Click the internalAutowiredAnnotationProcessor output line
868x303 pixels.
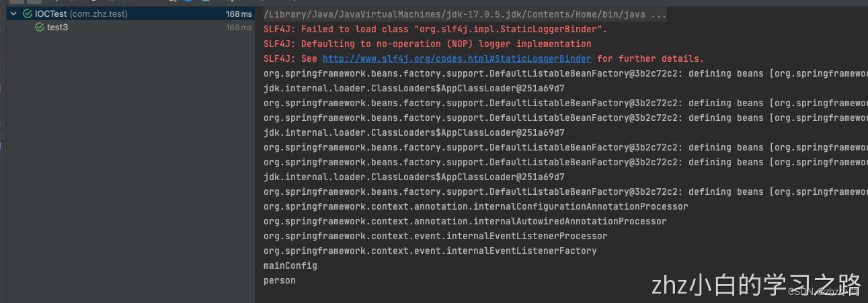tap(465, 221)
